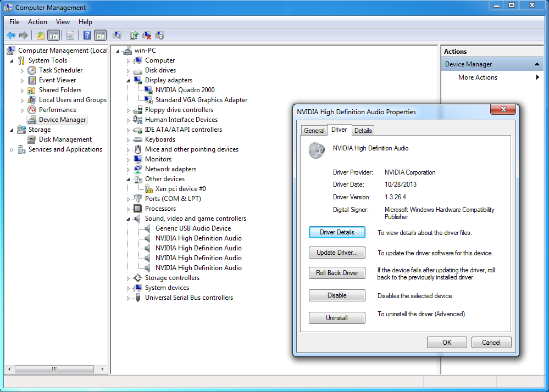Click the Uninstall device toolbar icon with red X

(x=147, y=35)
